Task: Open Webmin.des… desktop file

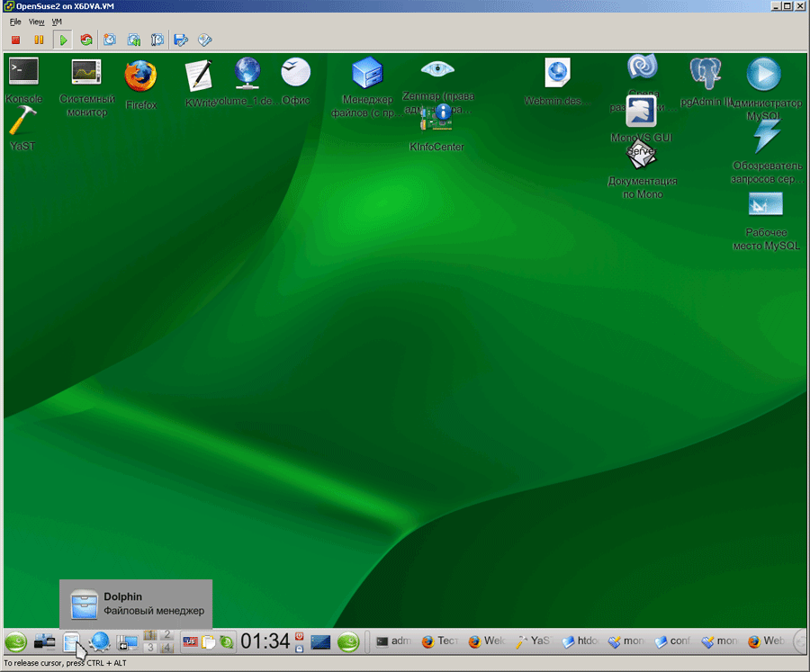Action: point(557,81)
